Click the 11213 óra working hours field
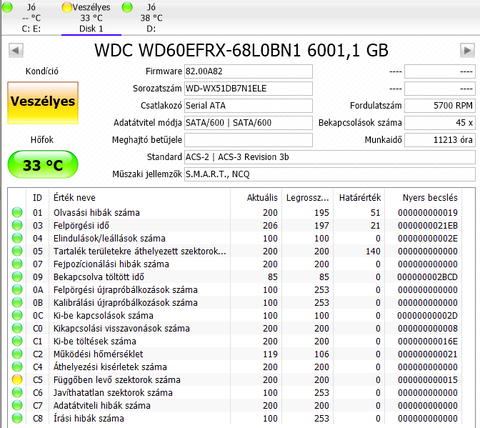Viewport: 480px width, 428px height. coord(440,140)
